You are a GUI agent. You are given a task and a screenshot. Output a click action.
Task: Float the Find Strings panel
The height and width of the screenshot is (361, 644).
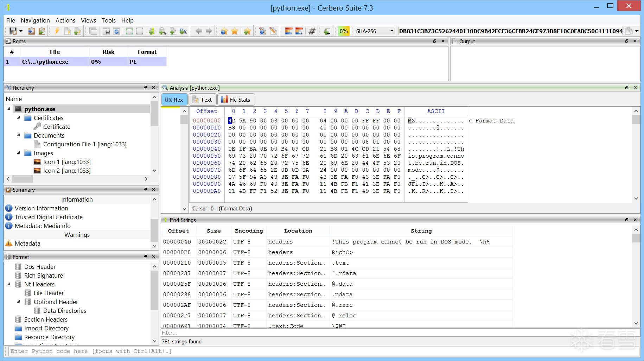coord(627,220)
